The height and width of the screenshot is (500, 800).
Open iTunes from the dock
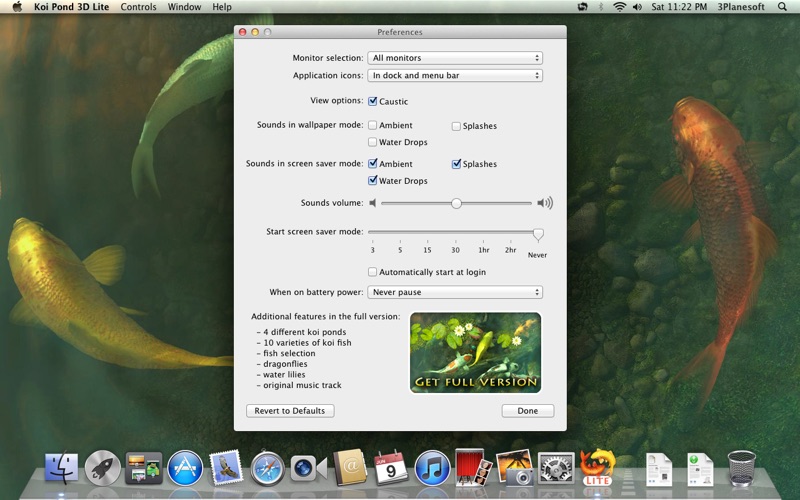pyautogui.click(x=432, y=467)
